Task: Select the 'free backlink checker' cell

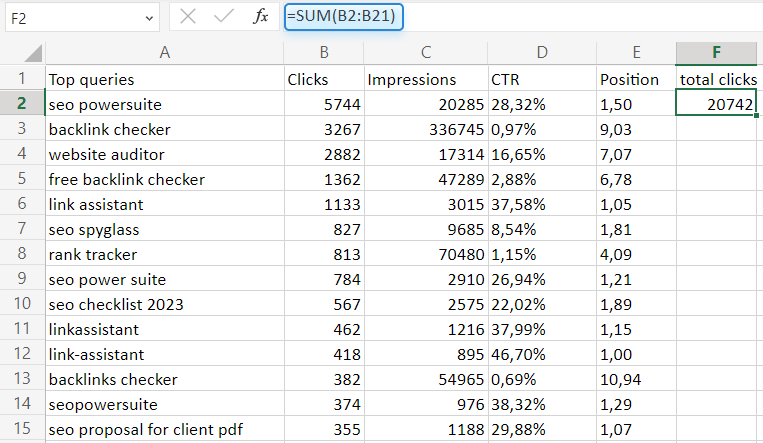Action: (x=164, y=179)
